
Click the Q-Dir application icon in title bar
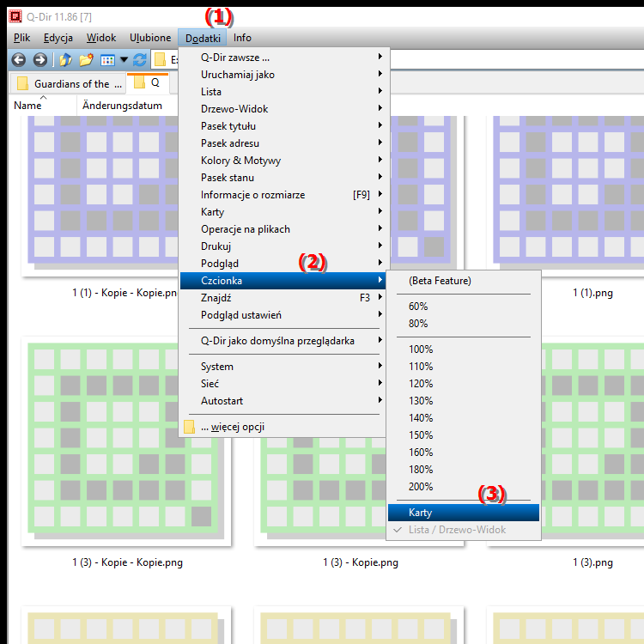15,17
